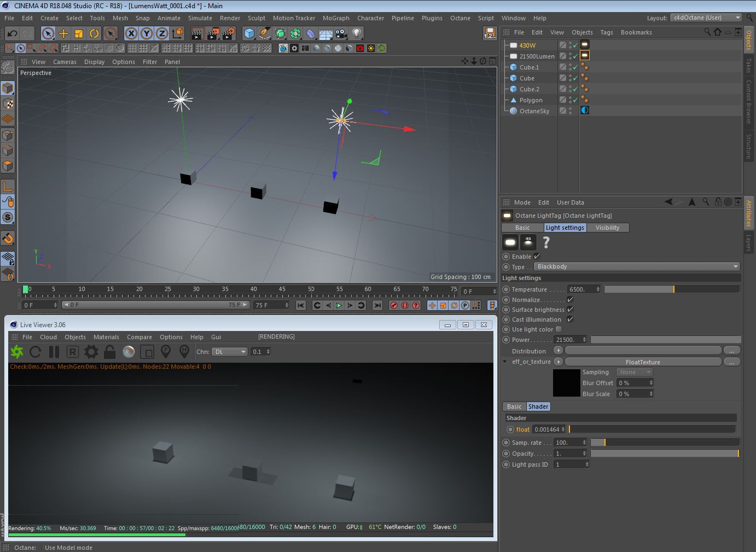
Task: Restart the Live Viewer render
Action: (36, 352)
